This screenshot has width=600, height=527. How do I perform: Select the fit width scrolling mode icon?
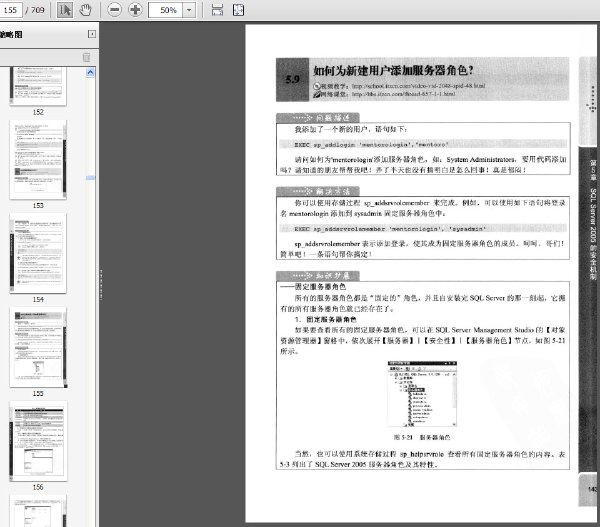217,10
